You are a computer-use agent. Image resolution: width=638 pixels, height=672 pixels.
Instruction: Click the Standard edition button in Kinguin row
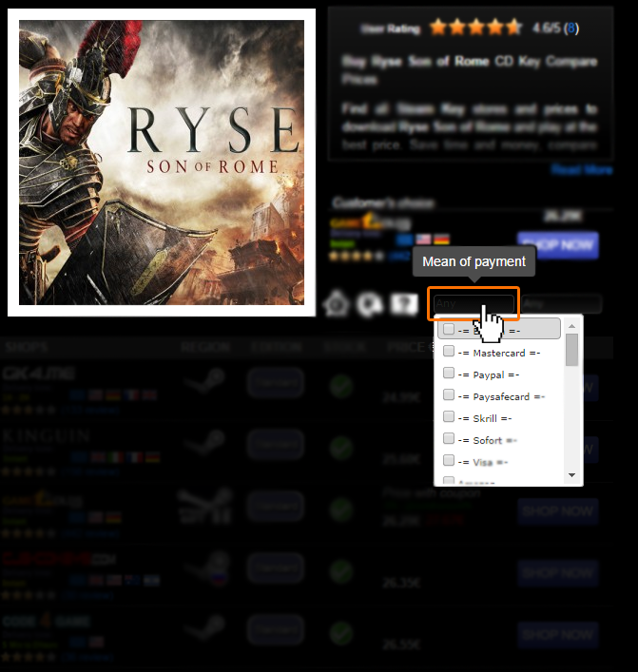click(276, 444)
